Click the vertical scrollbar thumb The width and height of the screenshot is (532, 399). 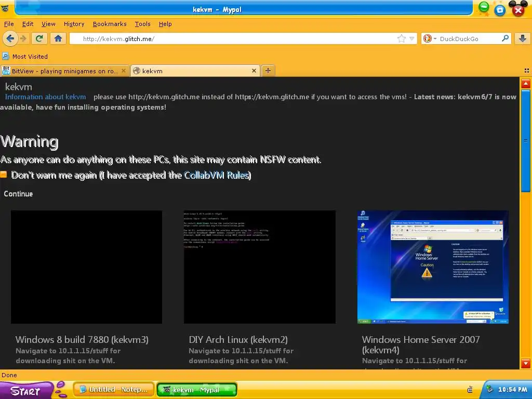point(526,141)
